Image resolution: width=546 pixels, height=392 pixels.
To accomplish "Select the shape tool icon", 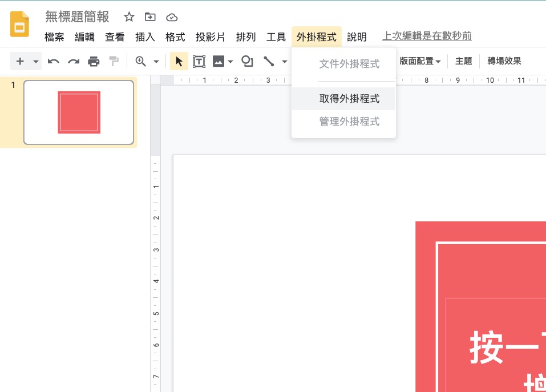I will click(247, 61).
